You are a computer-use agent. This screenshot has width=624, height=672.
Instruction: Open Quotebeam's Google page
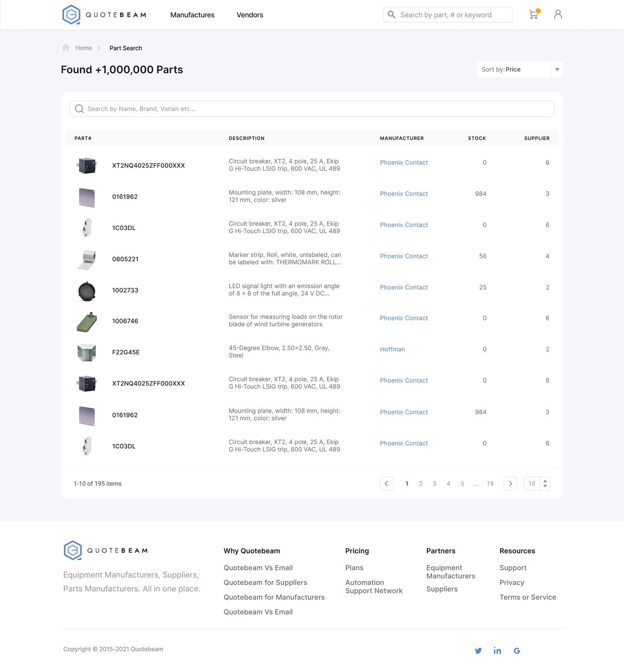click(517, 651)
